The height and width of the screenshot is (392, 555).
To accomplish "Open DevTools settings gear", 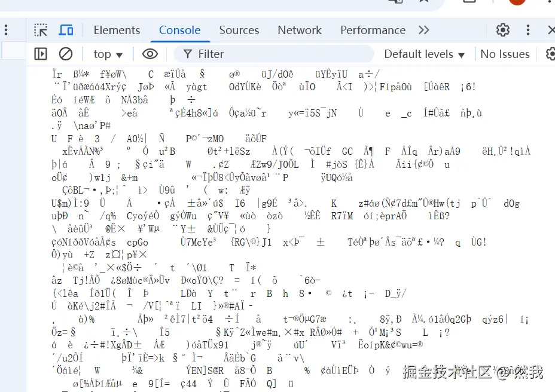I will pos(503,30).
